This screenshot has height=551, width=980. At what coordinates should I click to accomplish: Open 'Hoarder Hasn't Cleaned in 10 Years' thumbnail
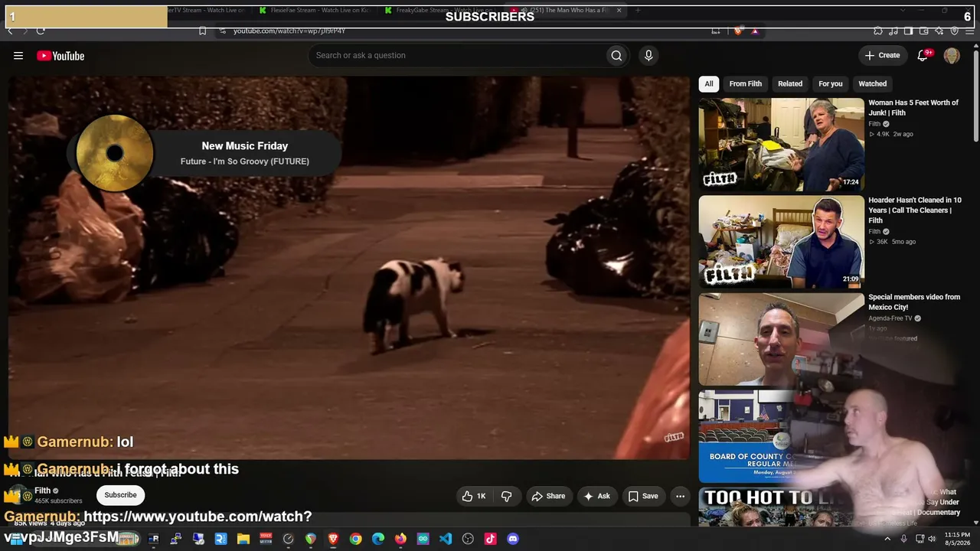tap(781, 242)
